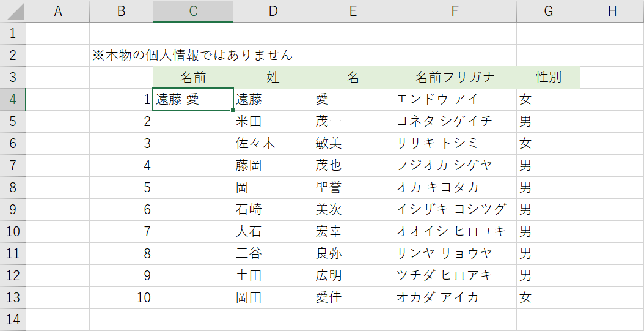Select given name cell 宏幸

point(353,231)
